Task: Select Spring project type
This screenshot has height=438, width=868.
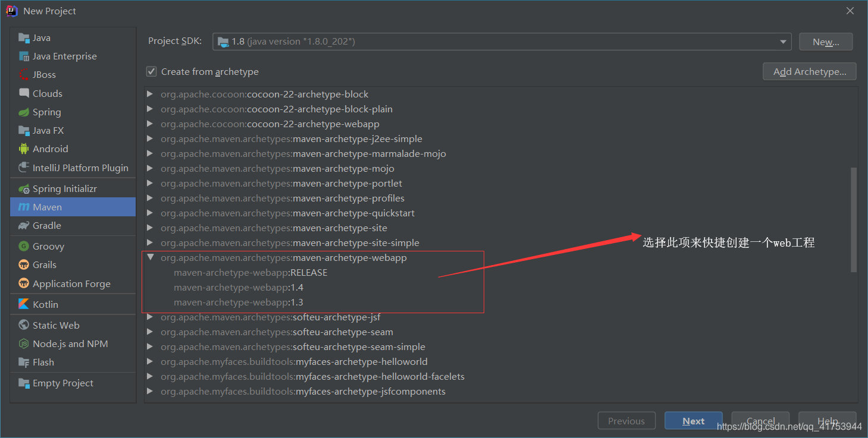Action: [73, 112]
